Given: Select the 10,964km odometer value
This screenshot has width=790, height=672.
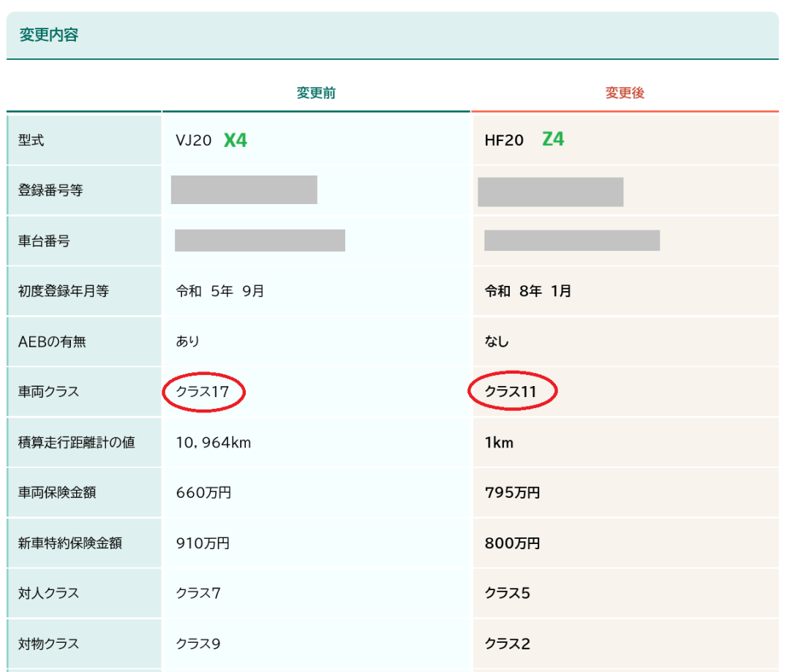Looking at the screenshot, I should pos(214,442).
